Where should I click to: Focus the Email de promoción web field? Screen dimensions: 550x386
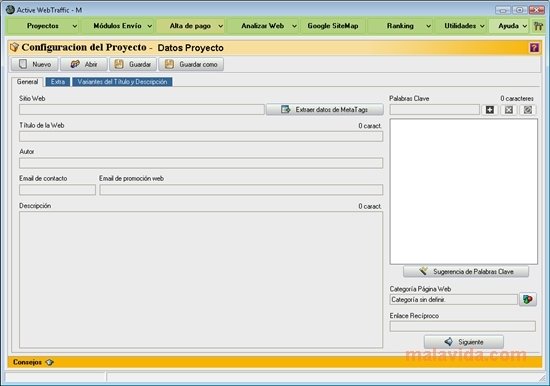[x=241, y=190]
